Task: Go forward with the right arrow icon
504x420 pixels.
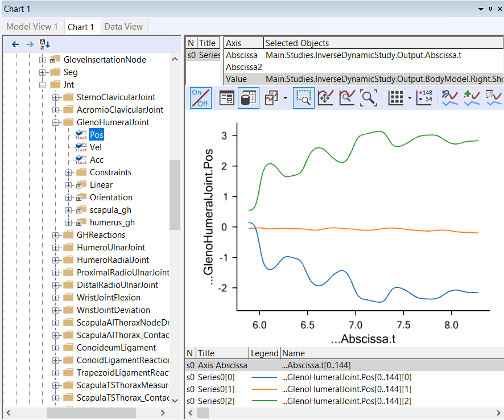Action: 30,44
